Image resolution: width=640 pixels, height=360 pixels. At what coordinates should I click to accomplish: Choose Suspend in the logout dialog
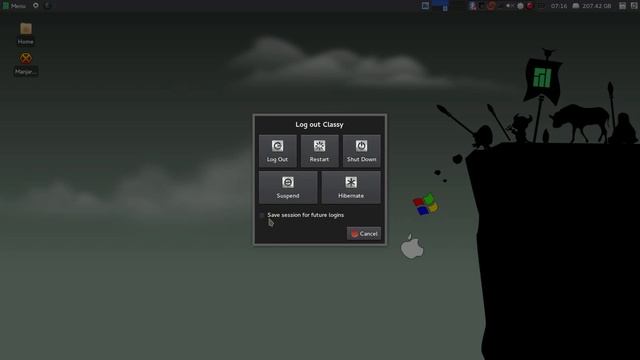288,187
